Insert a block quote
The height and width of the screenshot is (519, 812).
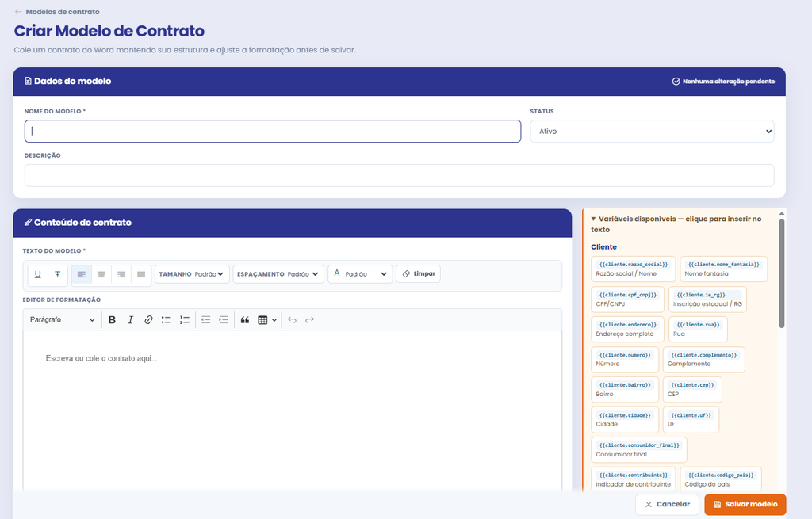(245, 320)
